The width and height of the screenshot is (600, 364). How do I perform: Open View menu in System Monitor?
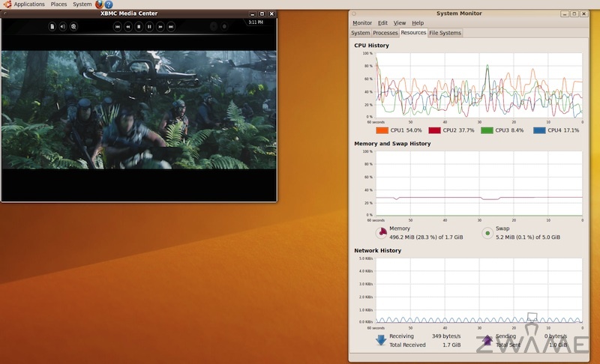(x=400, y=23)
